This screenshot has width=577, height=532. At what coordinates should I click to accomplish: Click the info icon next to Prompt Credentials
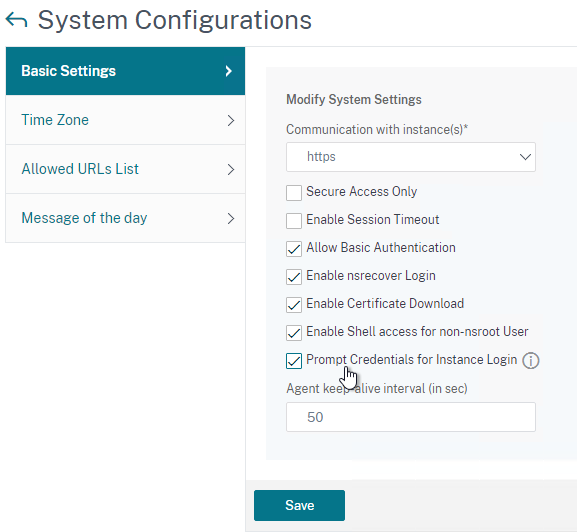531,361
